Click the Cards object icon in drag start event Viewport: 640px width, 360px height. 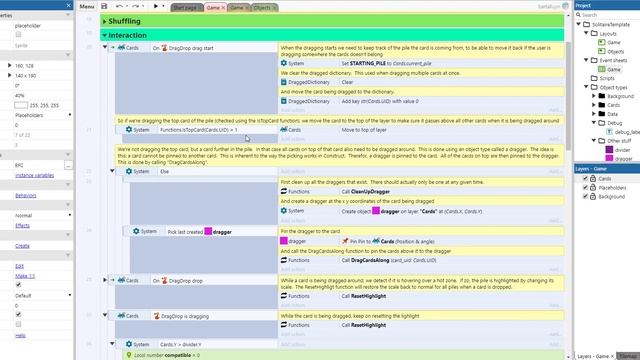coord(121,47)
